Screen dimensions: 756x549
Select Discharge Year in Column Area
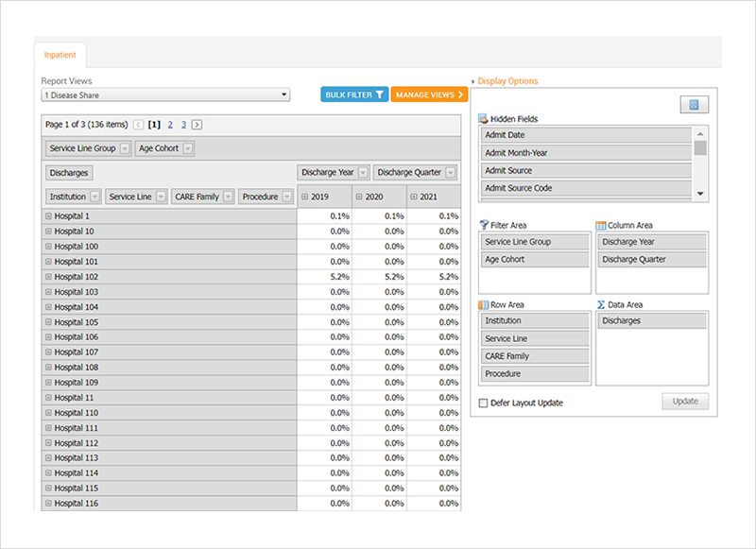tap(652, 242)
